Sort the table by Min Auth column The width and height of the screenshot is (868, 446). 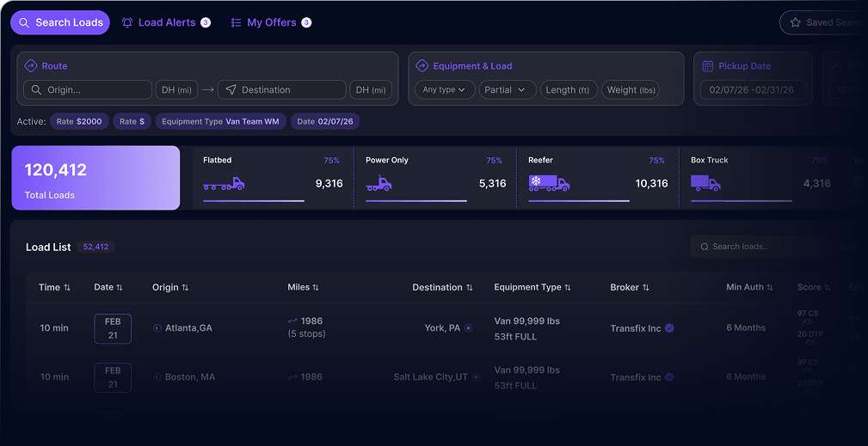click(750, 287)
